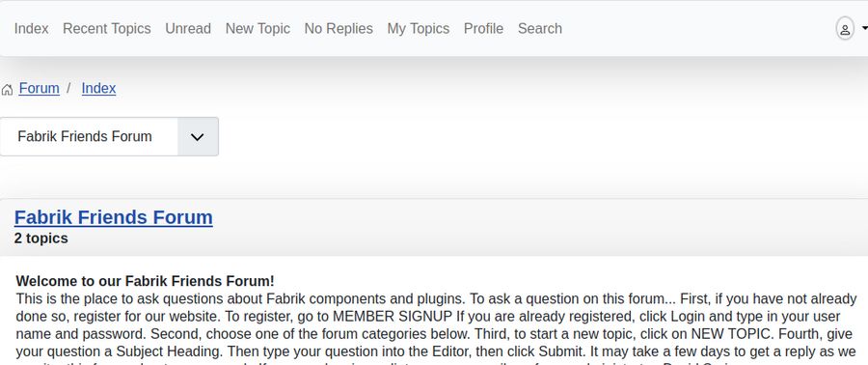
Task: Expand the caret beside the user avatar
Action: point(865,29)
